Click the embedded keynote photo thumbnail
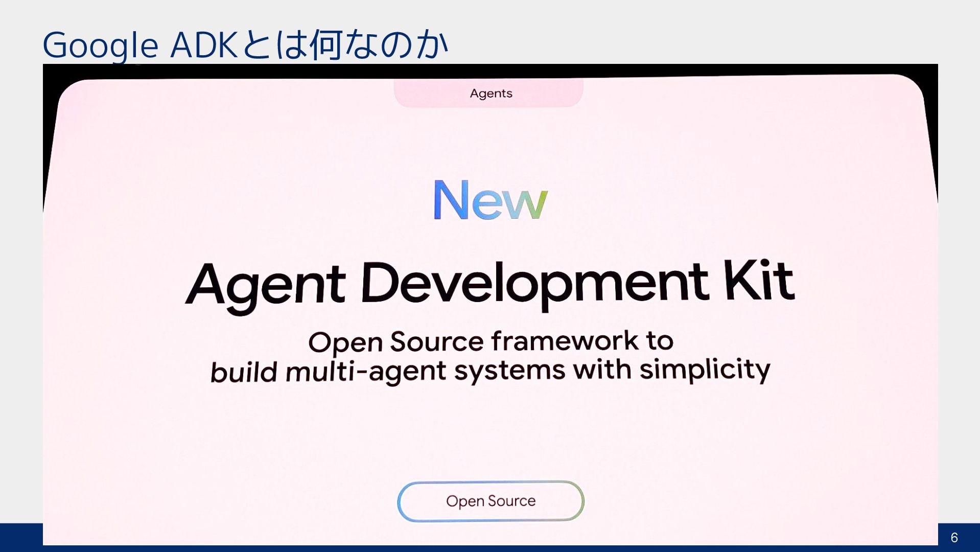Viewport: 980px width, 552px height. click(491, 304)
